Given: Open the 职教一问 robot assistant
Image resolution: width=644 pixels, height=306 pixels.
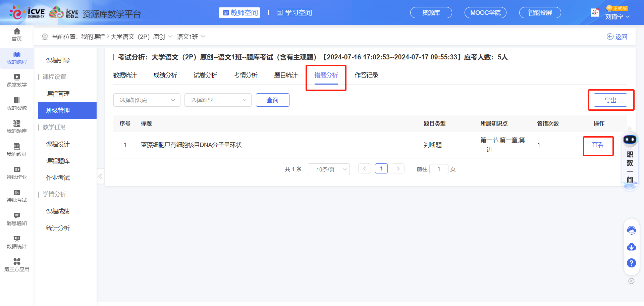Looking at the screenshot, I should [630, 140].
